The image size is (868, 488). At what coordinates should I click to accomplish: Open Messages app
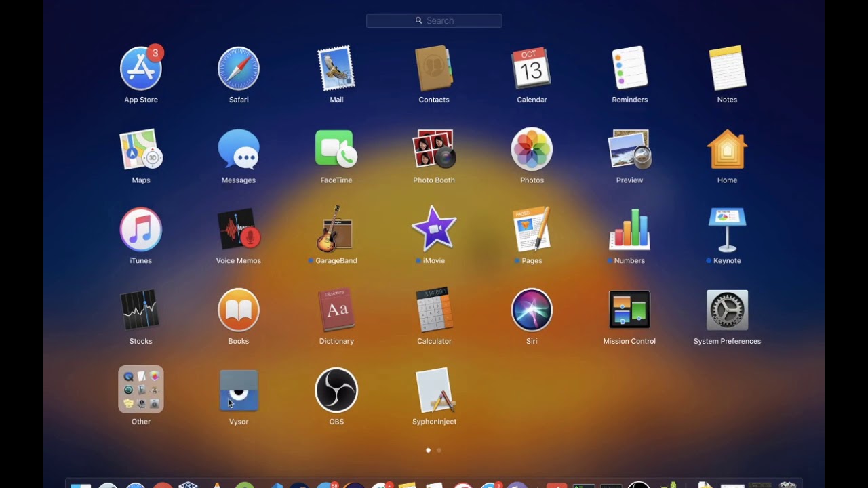(239, 149)
